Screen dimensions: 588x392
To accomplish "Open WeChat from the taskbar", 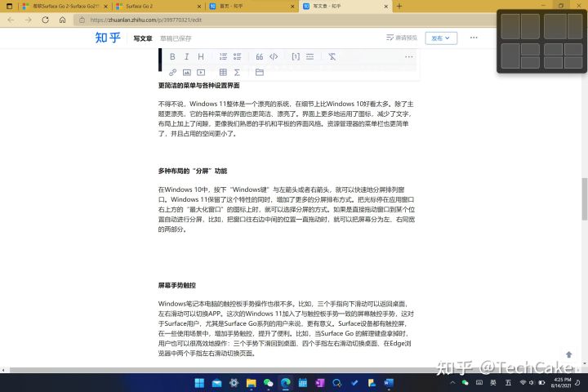I will (269, 383).
